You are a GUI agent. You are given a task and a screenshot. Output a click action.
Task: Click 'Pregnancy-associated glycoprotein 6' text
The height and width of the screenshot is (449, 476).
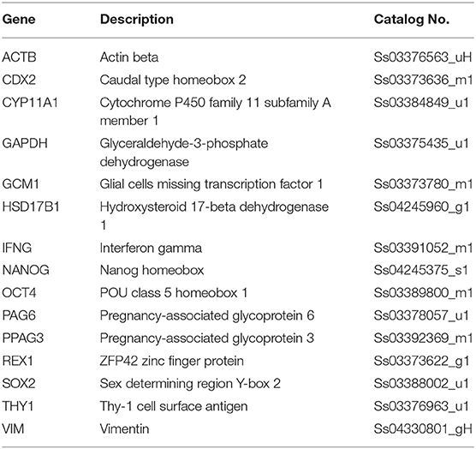click(207, 316)
